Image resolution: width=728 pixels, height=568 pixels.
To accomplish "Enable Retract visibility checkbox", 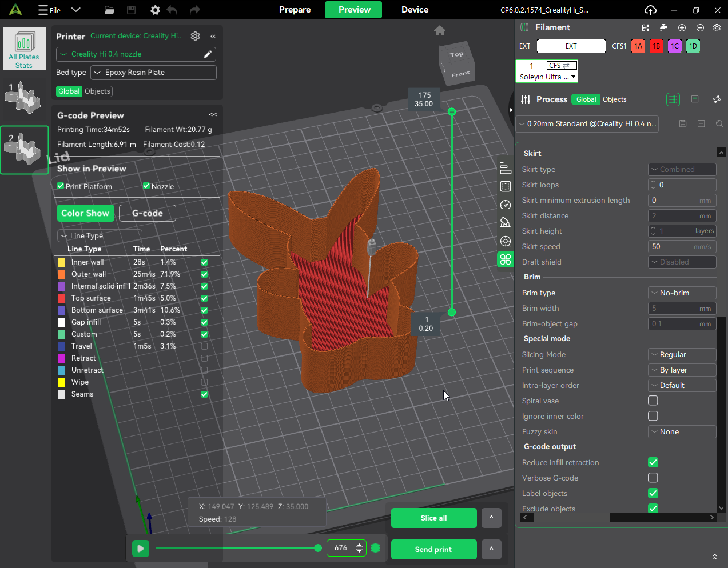I will pyautogui.click(x=204, y=358).
